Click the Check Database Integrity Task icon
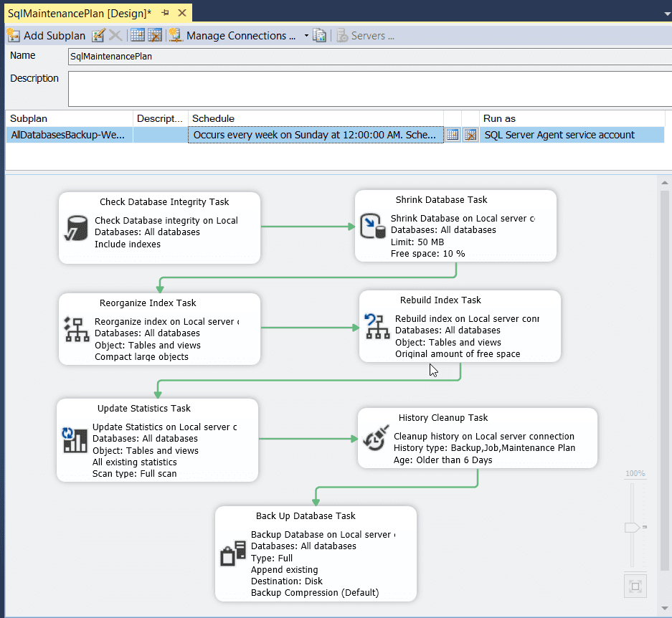This screenshot has width=672, height=618. click(x=75, y=227)
